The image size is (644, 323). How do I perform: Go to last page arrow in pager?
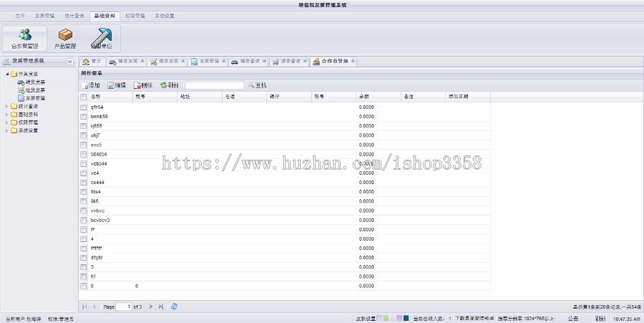coord(160,307)
